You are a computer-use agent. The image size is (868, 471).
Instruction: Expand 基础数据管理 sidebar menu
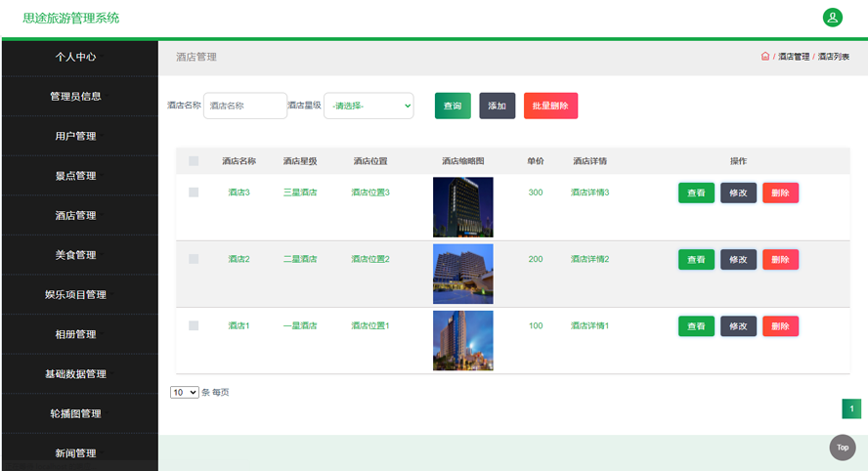tap(76, 374)
